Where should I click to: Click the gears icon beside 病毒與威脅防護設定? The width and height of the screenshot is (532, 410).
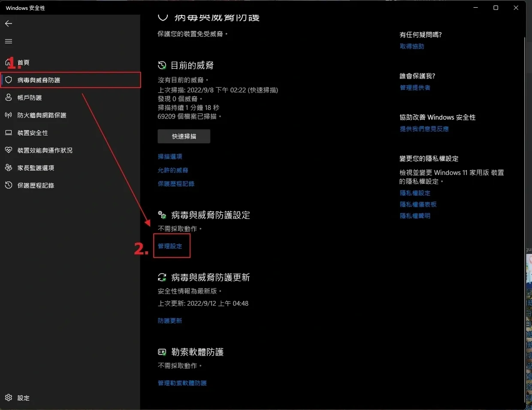click(x=162, y=215)
